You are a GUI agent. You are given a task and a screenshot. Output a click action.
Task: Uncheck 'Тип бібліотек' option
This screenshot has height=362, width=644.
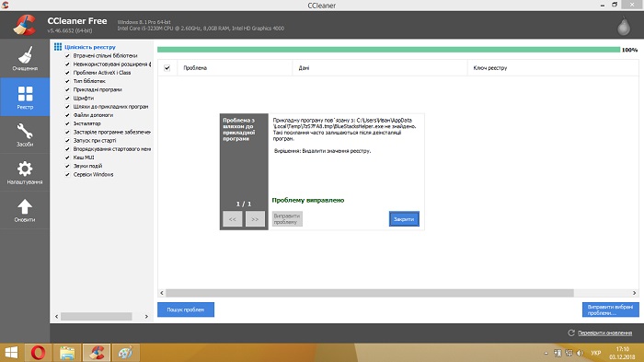click(67, 81)
